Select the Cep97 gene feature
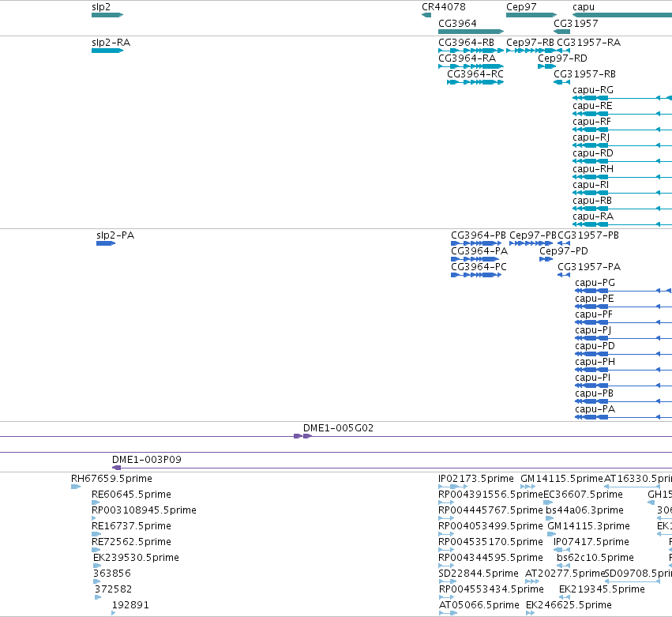672x617 pixels. 531,15
